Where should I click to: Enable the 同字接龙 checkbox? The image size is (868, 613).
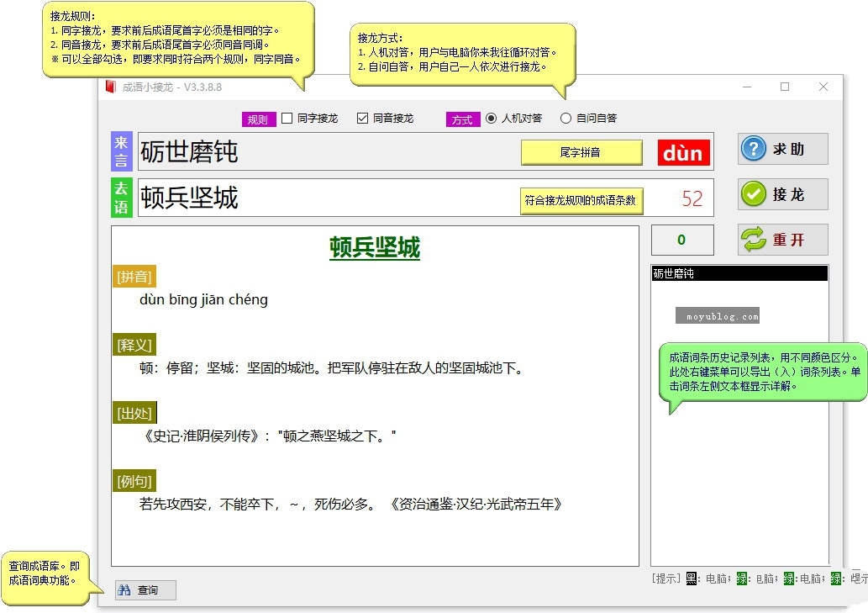[x=287, y=119]
